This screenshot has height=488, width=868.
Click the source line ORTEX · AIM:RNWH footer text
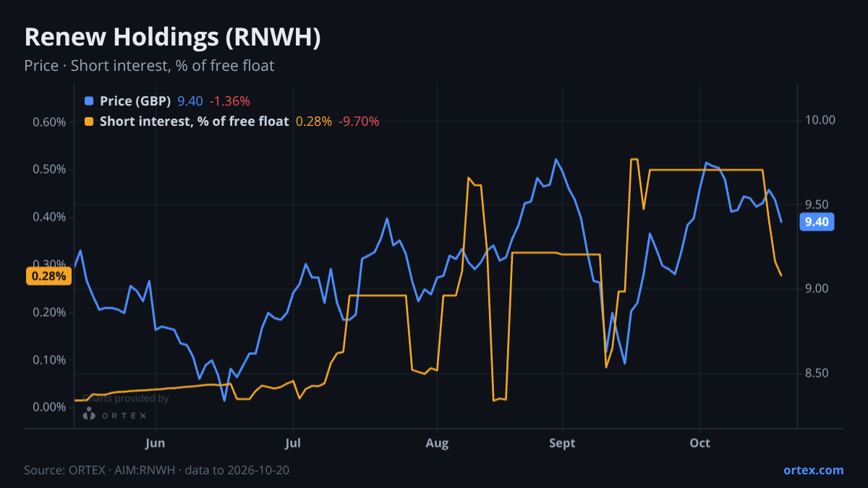pyautogui.click(x=157, y=471)
